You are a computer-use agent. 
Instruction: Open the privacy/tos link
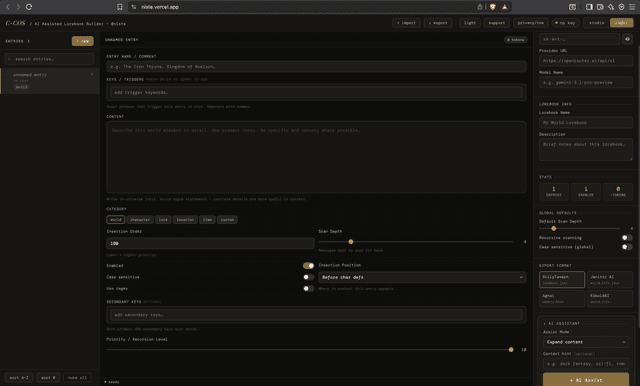tap(531, 23)
